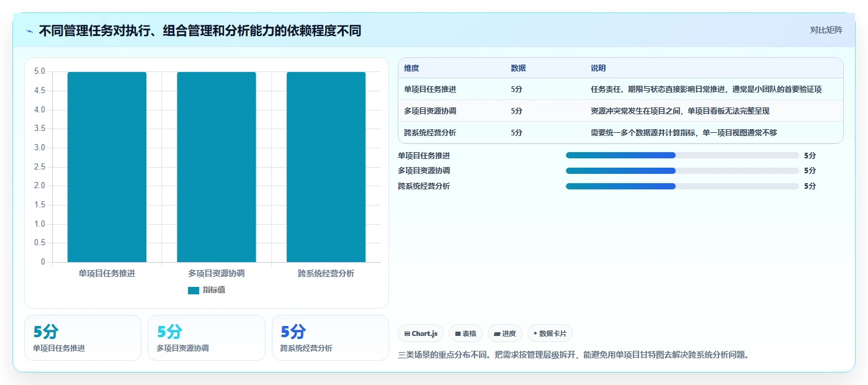Click the 多项目资源协调 progress bar

tap(682, 171)
